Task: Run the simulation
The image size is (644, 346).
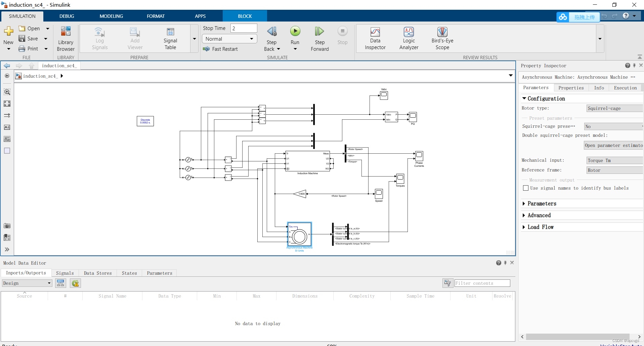Action: [295, 31]
